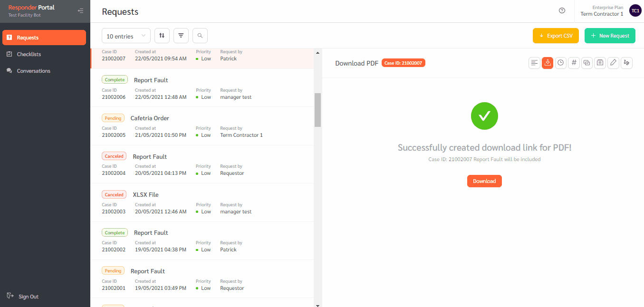This screenshot has width=644, height=307.
Task: Click the highlighted Download PDF icon
Action: pos(548,63)
